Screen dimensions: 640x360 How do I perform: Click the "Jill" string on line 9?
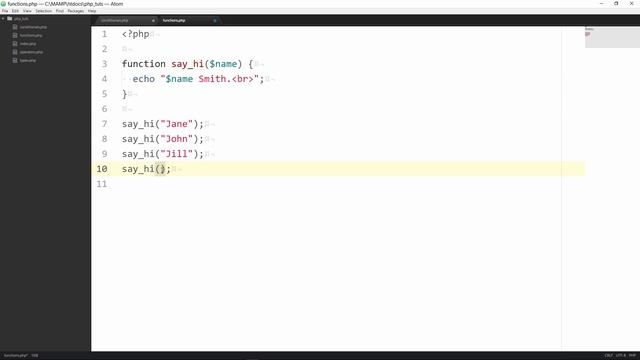[176, 154]
